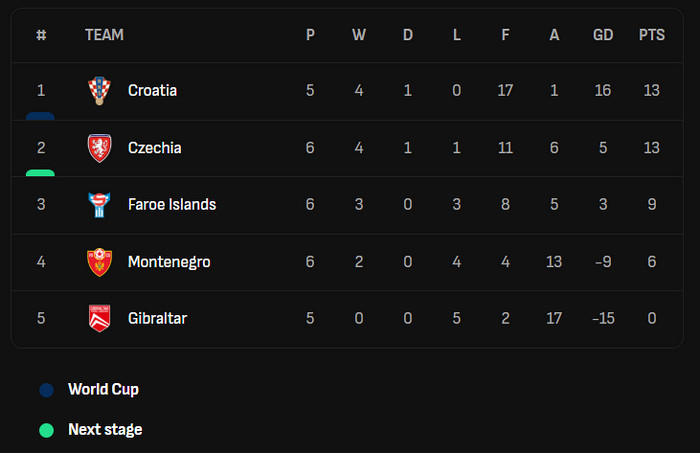The width and height of the screenshot is (700, 453).
Task: Click the Croatia team crest icon
Action: click(x=97, y=91)
